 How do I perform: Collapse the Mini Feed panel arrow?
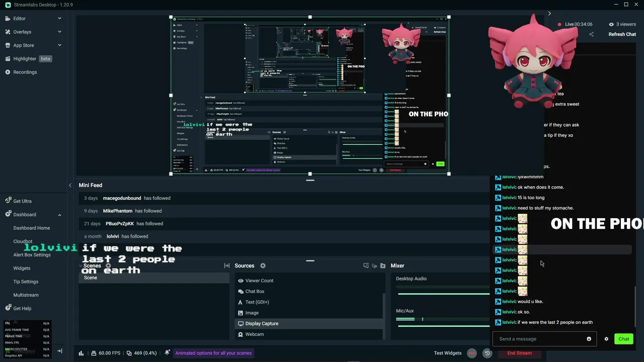[x=70, y=185]
